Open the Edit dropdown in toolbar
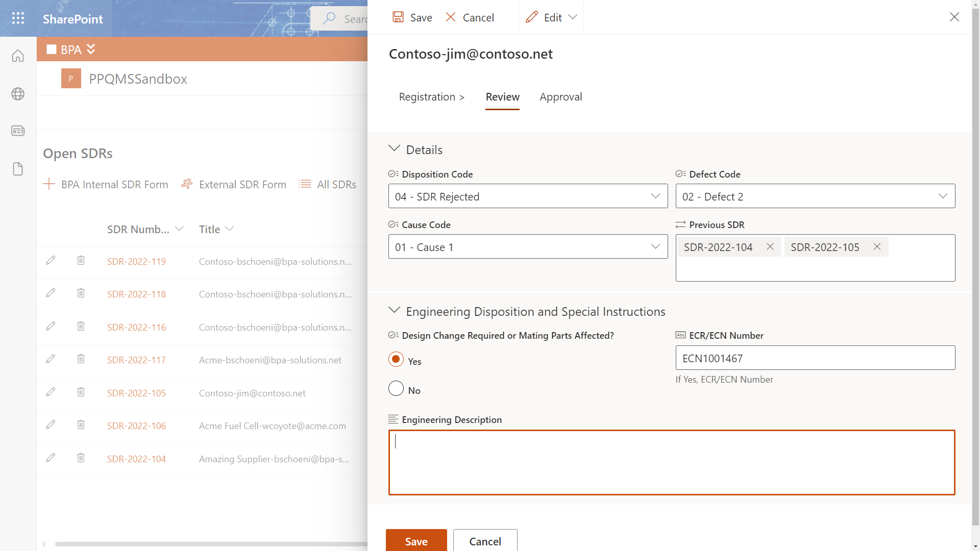The image size is (980, 551). tap(552, 17)
